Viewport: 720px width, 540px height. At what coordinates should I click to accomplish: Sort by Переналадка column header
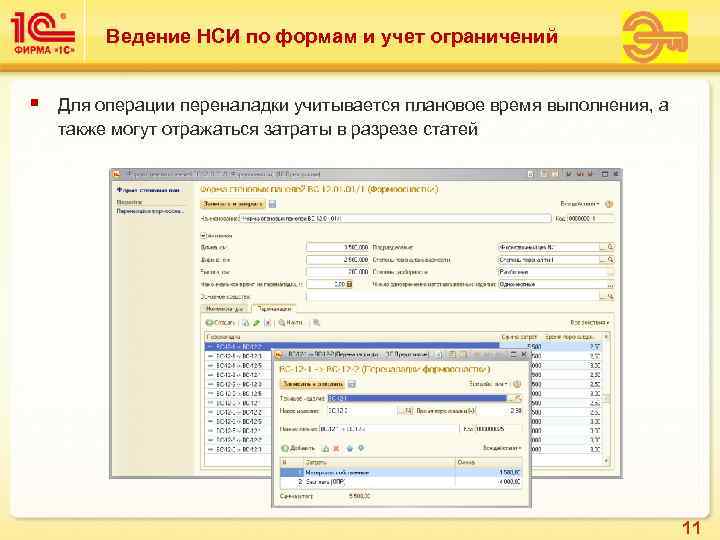[x=352, y=337]
